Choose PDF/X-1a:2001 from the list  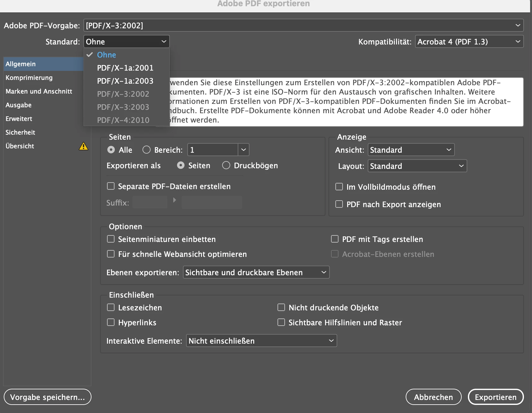coord(126,68)
